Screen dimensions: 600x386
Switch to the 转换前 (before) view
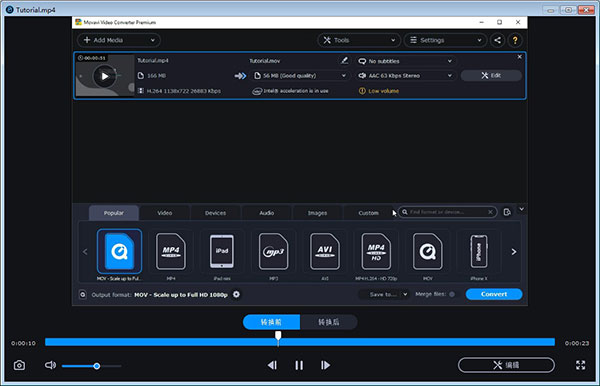271,322
